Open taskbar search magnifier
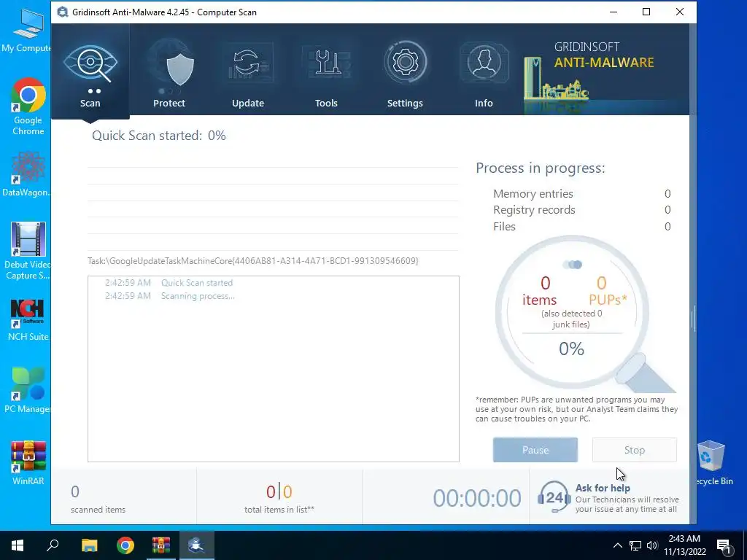 53,545
